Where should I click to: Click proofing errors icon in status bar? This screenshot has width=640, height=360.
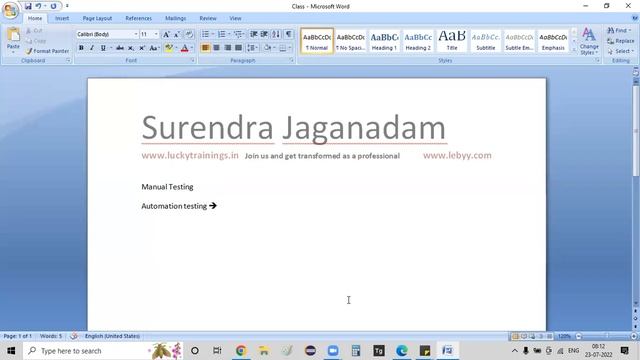coord(74,336)
